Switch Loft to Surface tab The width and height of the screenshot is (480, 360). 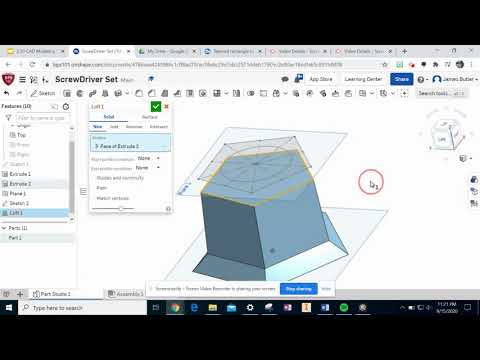tap(150, 117)
